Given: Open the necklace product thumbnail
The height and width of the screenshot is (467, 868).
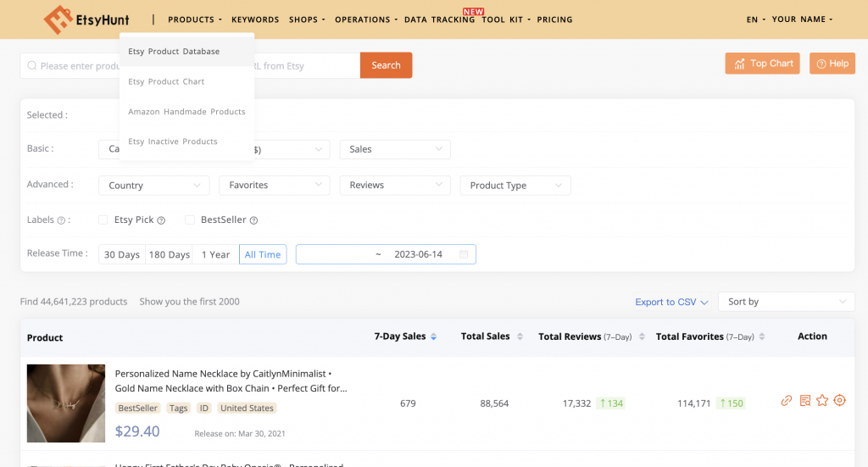Looking at the screenshot, I should tap(66, 403).
